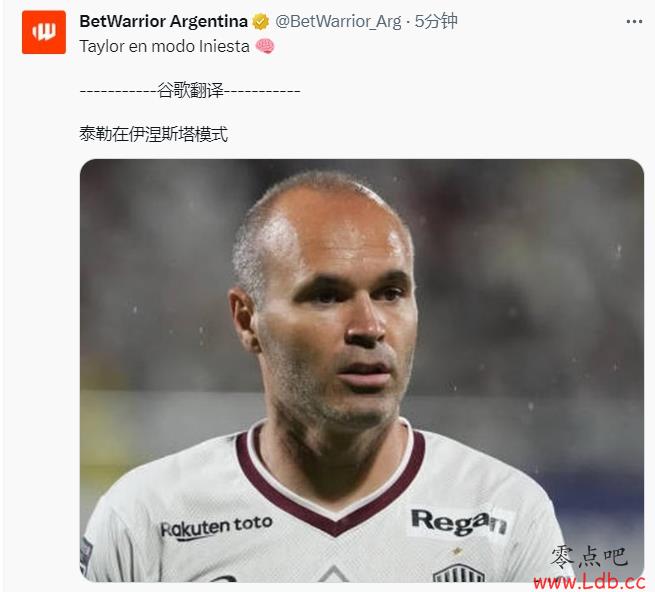Select the word Taylor in tweet

click(x=102, y=46)
